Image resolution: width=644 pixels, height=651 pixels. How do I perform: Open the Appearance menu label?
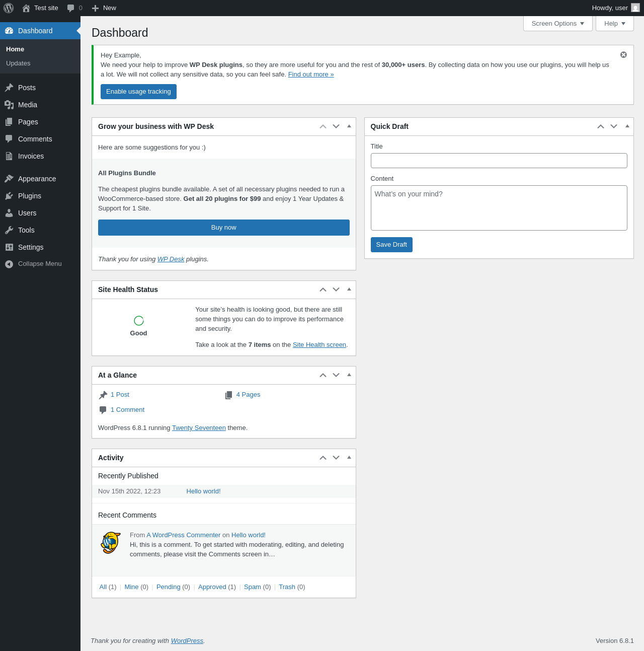(x=37, y=179)
